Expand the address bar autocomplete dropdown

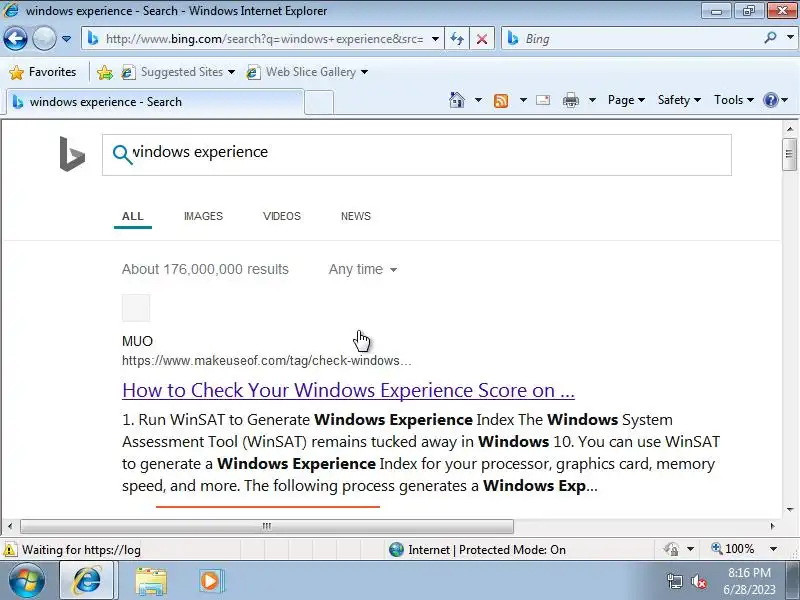(x=435, y=39)
